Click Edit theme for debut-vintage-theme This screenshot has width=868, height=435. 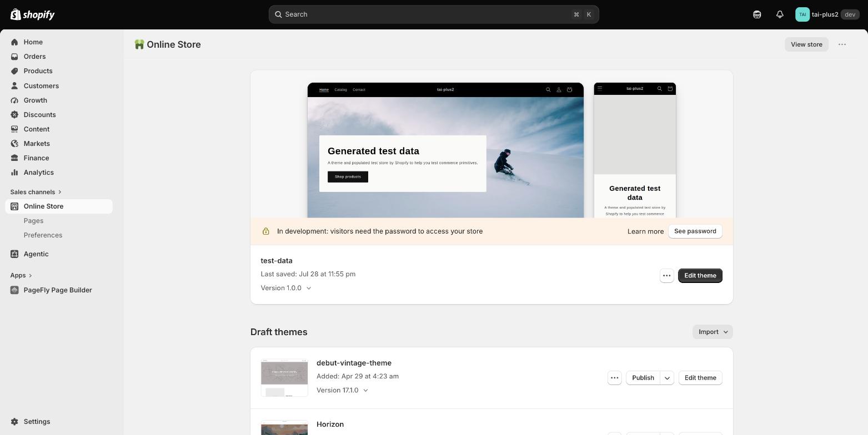(x=700, y=378)
